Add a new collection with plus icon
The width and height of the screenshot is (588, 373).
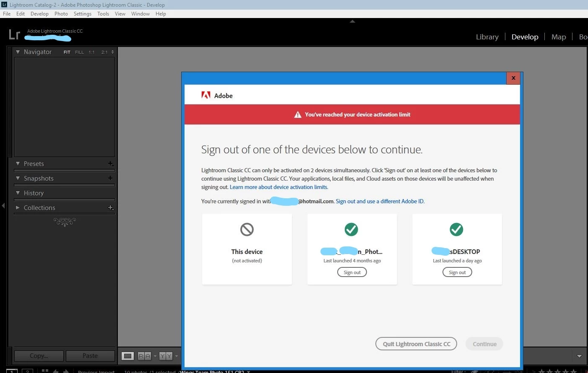point(110,207)
